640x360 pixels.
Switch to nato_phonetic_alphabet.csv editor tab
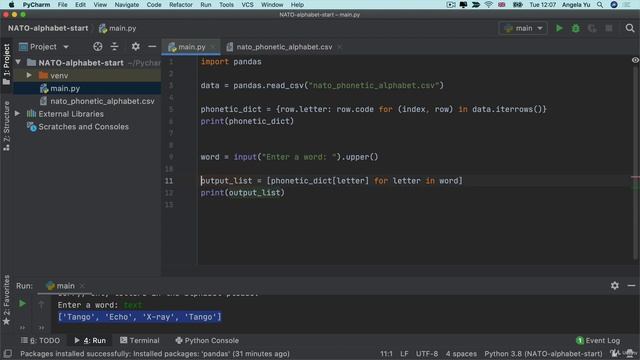click(x=284, y=47)
